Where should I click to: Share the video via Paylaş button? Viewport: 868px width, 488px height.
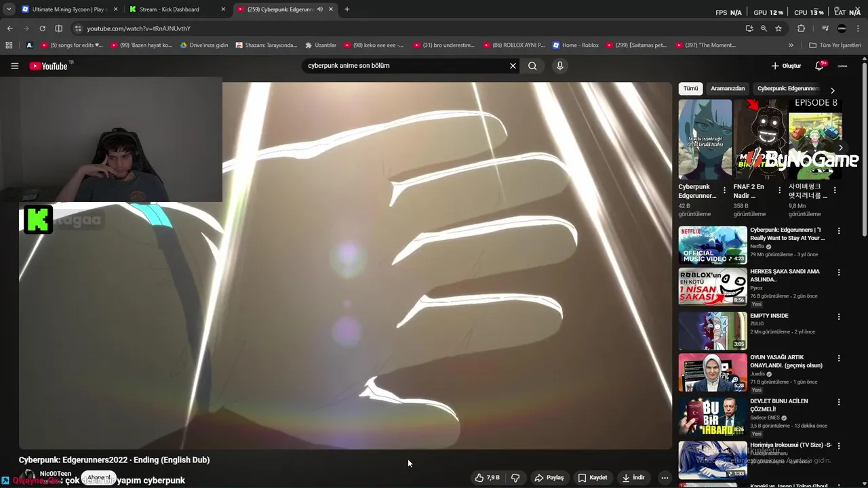[x=549, y=478]
